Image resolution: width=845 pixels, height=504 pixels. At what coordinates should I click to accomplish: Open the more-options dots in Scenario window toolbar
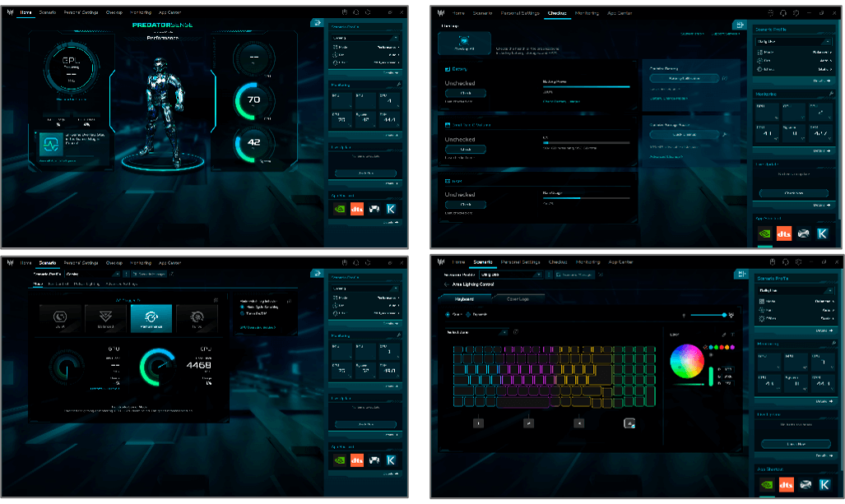point(126,274)
